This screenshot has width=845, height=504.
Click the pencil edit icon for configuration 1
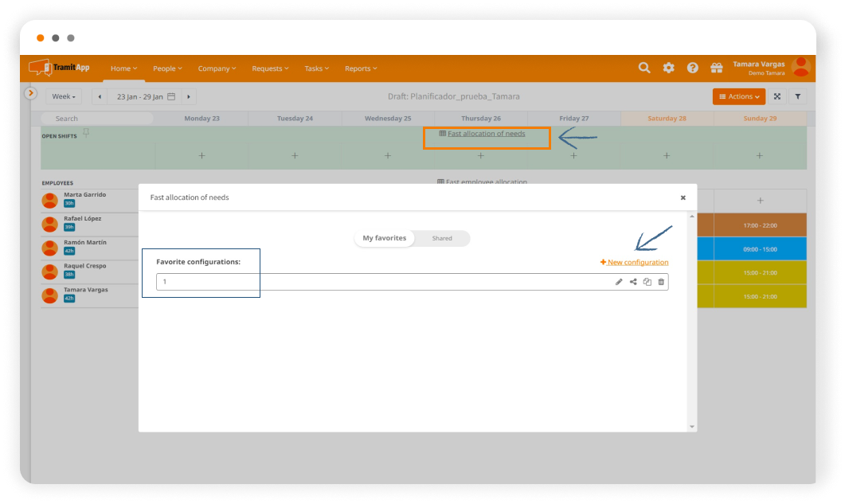pos(619,282)
